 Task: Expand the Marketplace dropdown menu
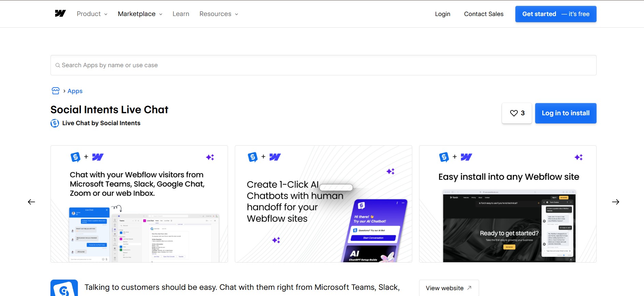[x=140, y=14]
